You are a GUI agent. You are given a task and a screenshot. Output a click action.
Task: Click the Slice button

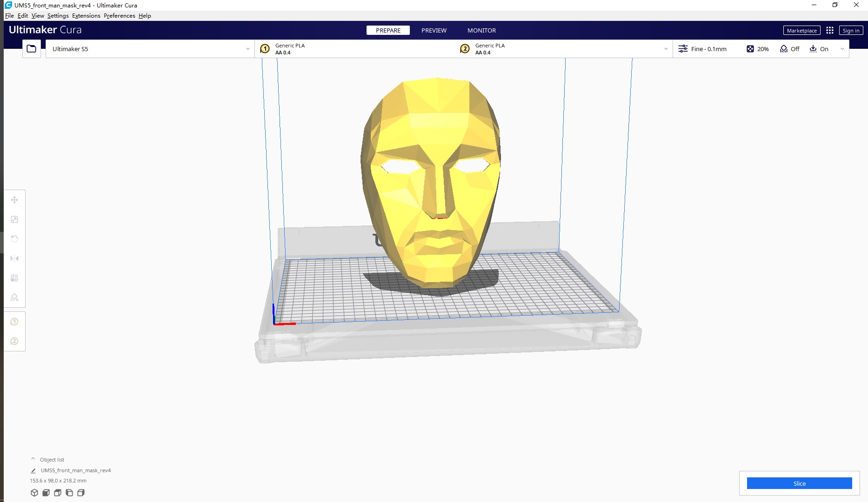tap(799, 483)
